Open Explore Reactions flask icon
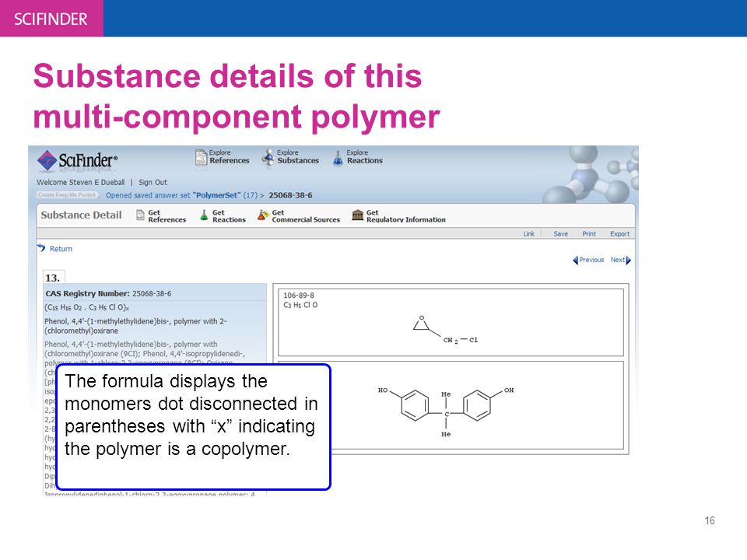The height and width of the screenshot is (560, 747). click(x=338, y=158)
